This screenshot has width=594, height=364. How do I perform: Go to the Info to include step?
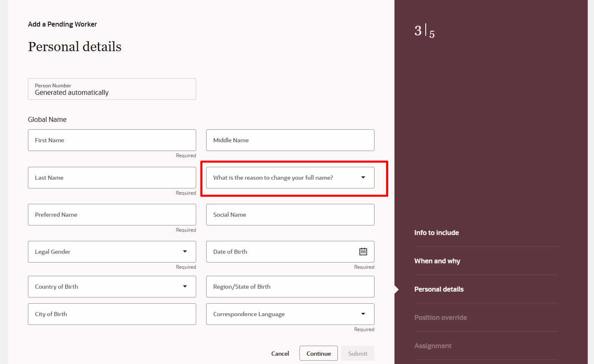pos(437,233)
